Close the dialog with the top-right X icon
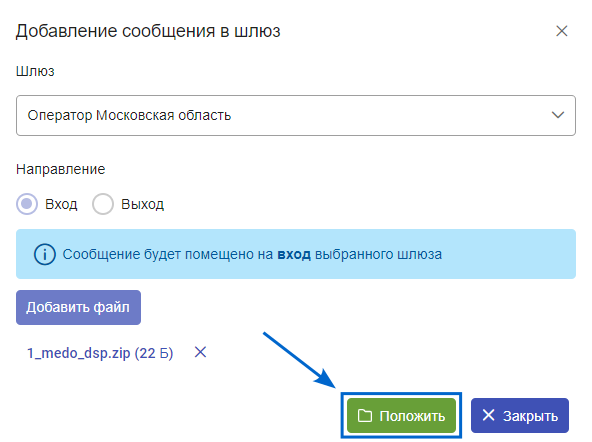The width and height of the screenshot is (592, 442). point(562,31)
